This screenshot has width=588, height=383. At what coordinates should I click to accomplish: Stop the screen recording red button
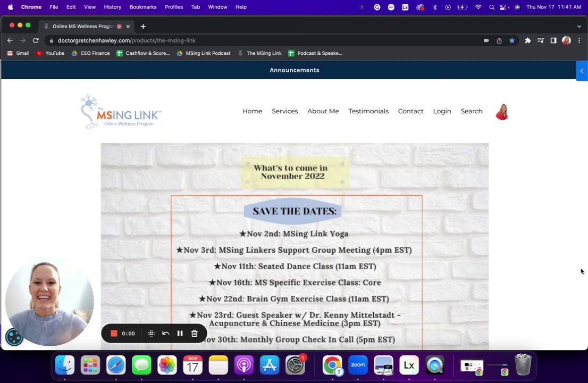pos(114,333)
